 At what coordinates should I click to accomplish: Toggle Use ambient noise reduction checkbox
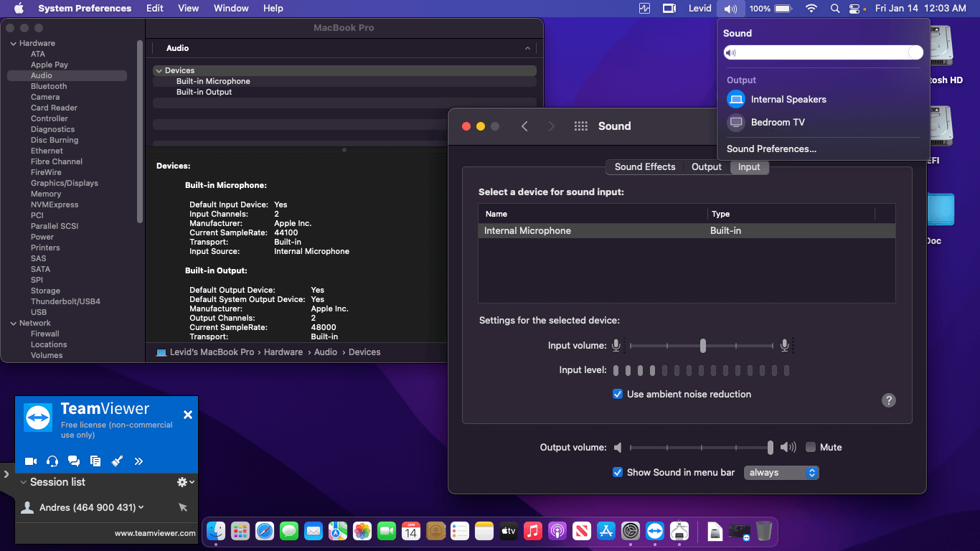pos(618,394)
